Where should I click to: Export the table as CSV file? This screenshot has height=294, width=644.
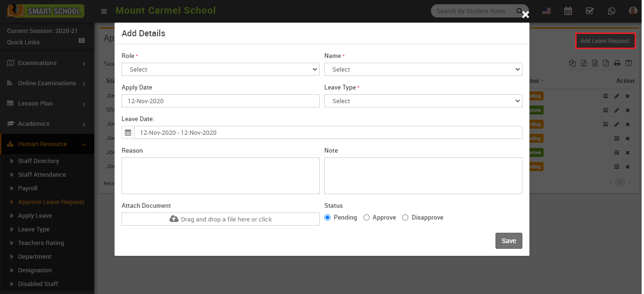tap(595, 63)
